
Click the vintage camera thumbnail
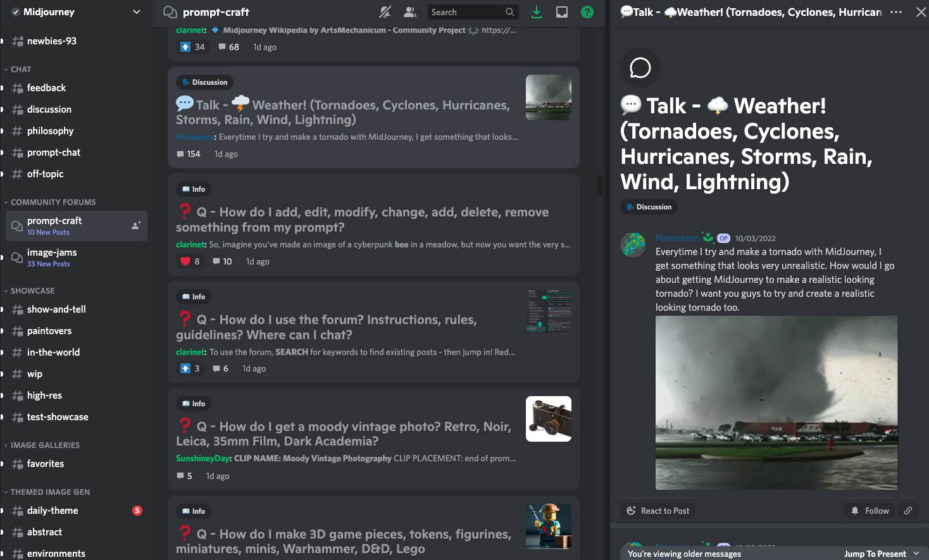549,419
